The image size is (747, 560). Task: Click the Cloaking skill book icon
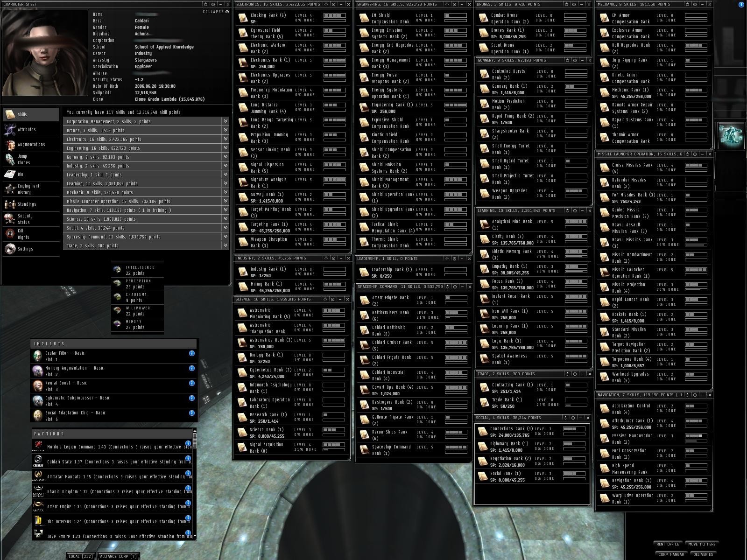[x=243, y=18]
